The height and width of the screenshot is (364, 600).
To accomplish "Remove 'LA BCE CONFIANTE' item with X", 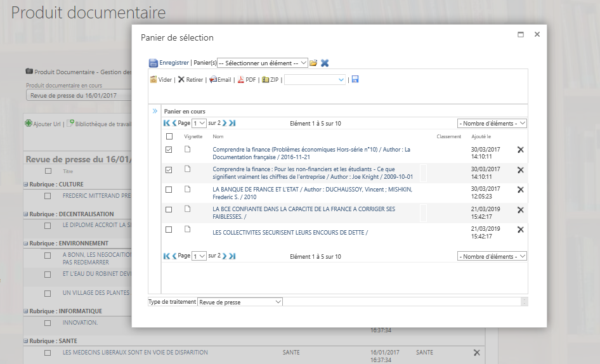I will tap(521, 210).
